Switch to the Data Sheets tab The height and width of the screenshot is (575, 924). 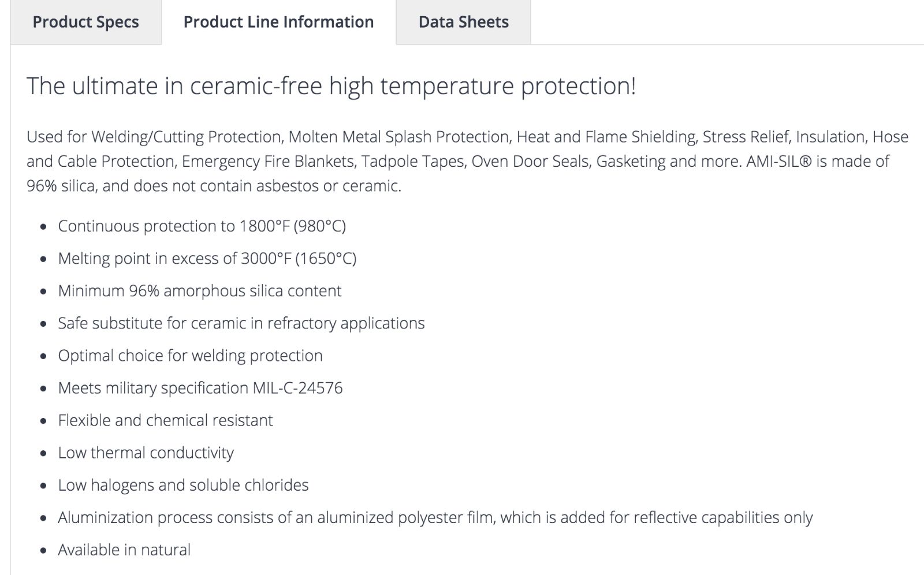464,22
